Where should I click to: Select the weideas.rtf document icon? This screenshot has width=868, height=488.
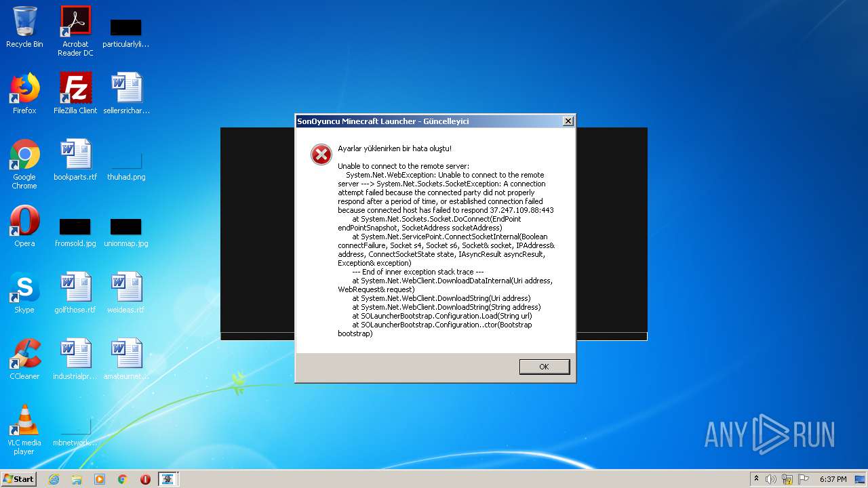click(126, 293)
